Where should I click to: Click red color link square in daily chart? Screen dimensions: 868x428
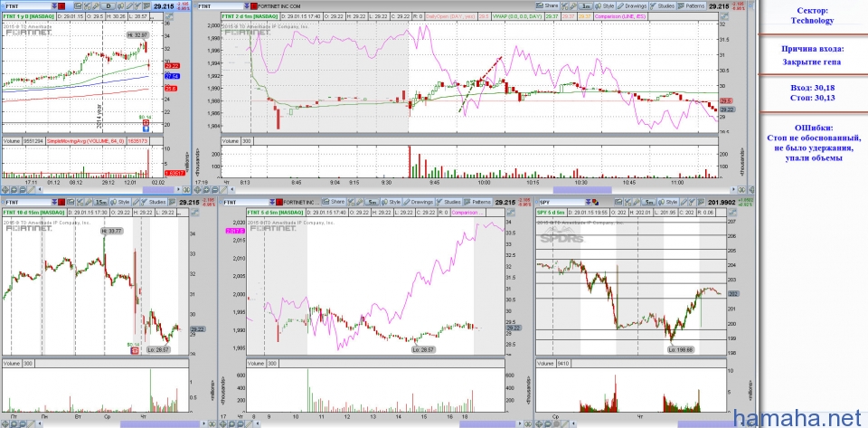pos(61,6)
